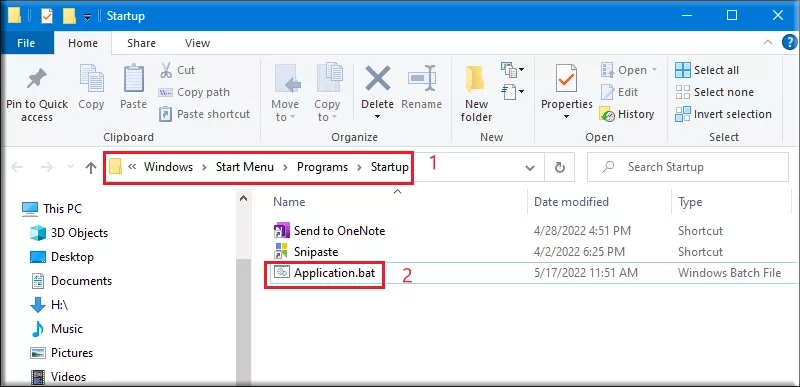800x387 pixels.
Task: Click the Cut scissors icon
Action: (166, 70)
